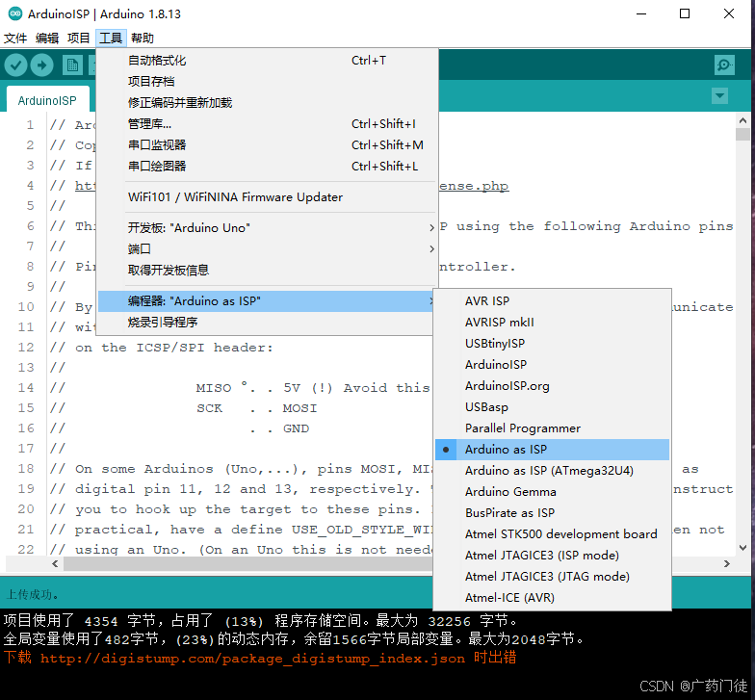Choose ArduinoISP programmer option
Screen dimensions: 755x700
(553, 364)
